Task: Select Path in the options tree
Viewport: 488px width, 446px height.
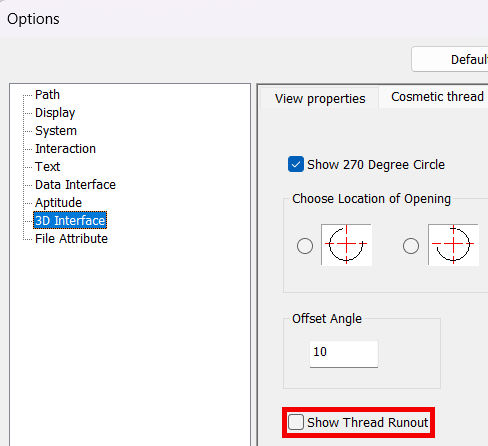Action: tap(47, 95)
